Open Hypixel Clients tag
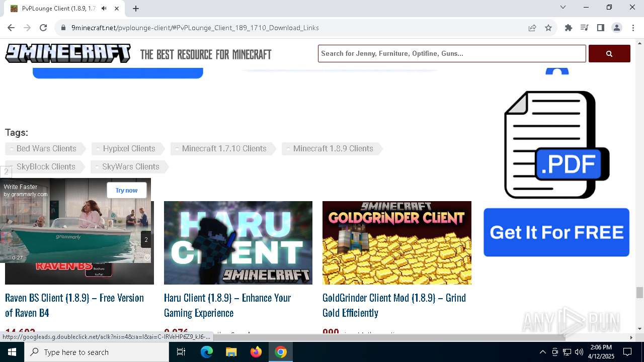This screenshot has height=362, width=644. (128, 148)
